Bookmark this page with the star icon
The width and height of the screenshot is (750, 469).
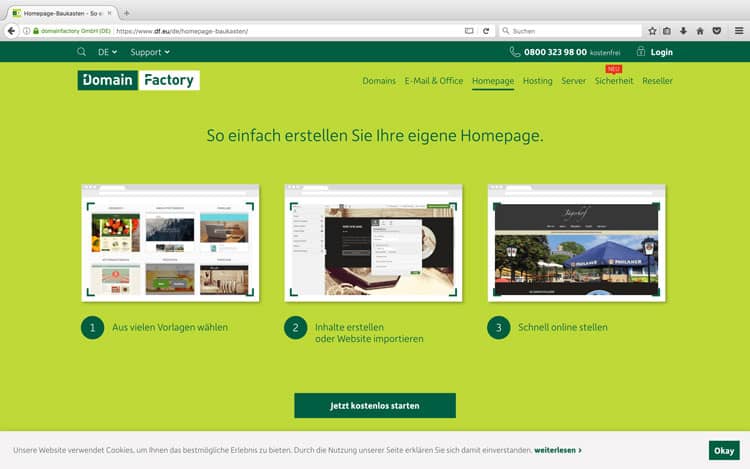tap(652, 31)
